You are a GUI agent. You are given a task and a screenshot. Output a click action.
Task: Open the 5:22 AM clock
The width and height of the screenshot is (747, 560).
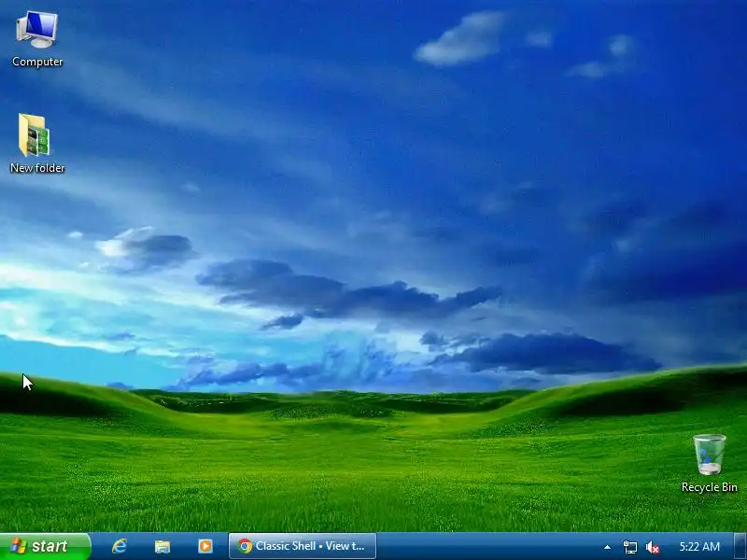click(699, 547)
